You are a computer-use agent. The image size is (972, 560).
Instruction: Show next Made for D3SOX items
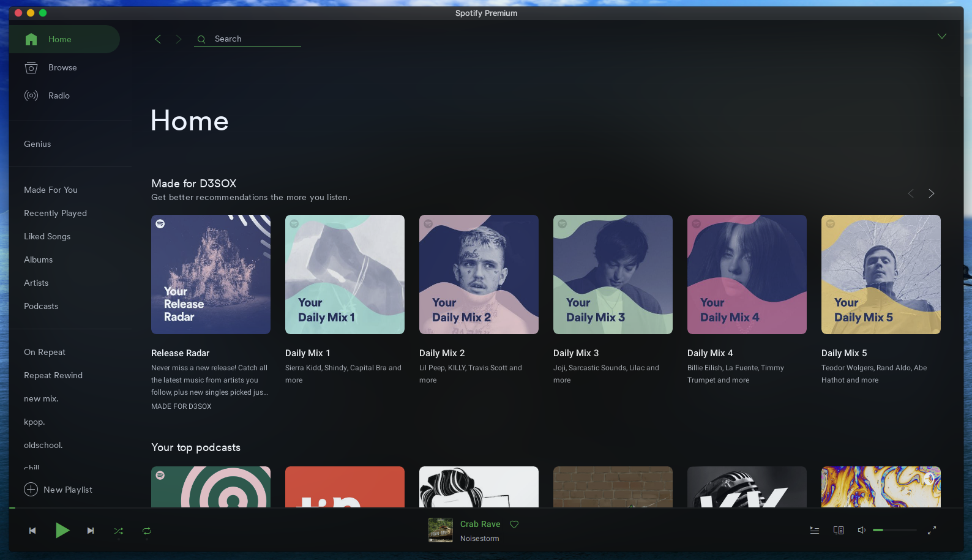(931, 193)
